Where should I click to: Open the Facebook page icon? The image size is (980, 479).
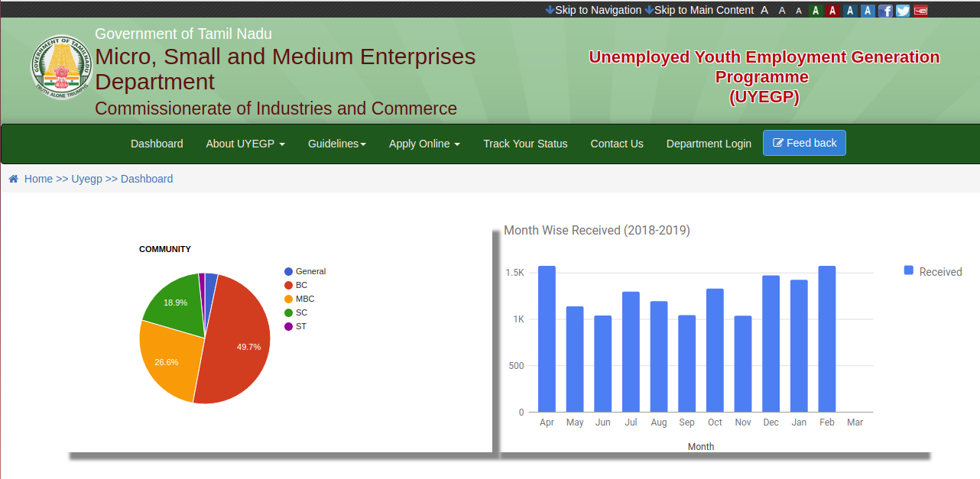885,11
